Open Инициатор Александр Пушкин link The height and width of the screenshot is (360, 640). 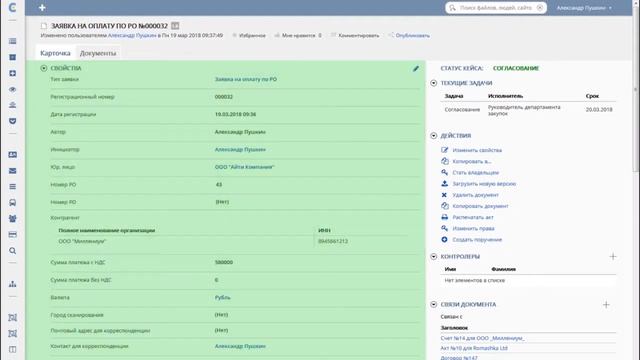coord(240,149)
